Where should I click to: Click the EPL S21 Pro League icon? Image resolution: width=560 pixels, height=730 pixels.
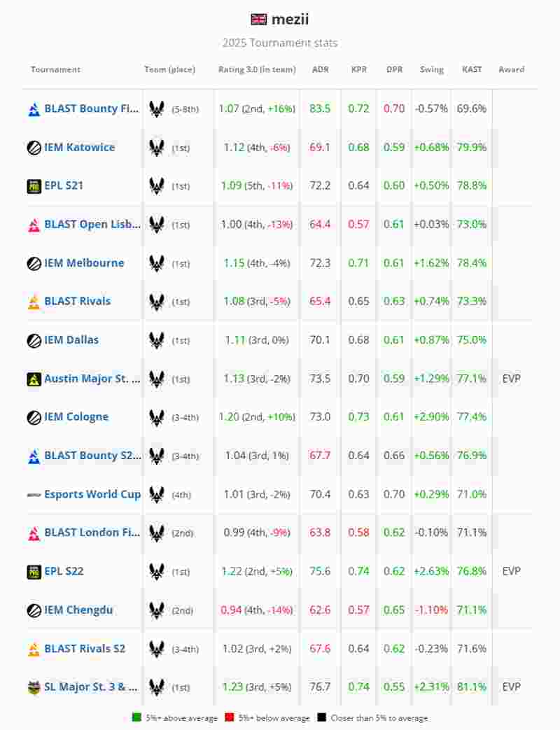34,186
